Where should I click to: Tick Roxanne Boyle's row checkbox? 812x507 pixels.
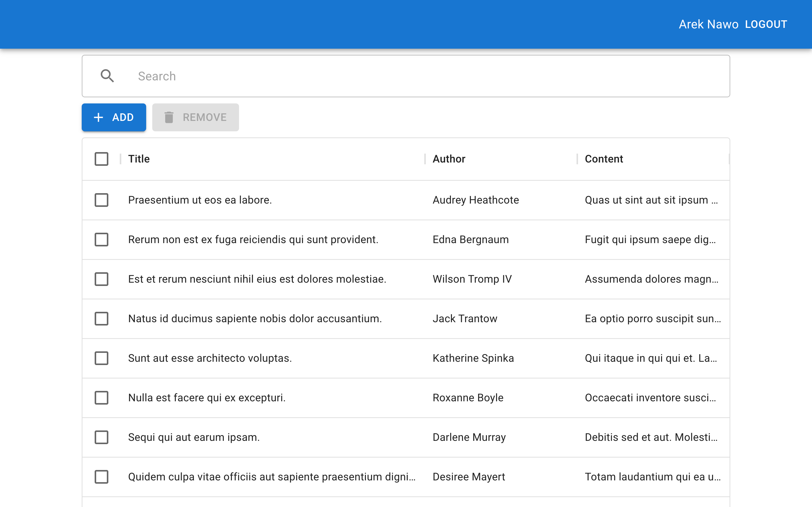point(101,398)
